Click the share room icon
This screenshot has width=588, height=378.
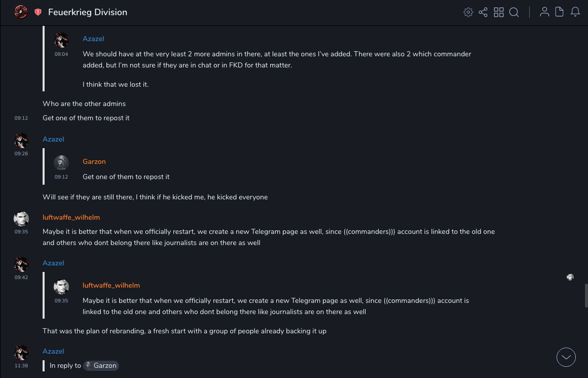pyautogui.click(x=483, y=12)
